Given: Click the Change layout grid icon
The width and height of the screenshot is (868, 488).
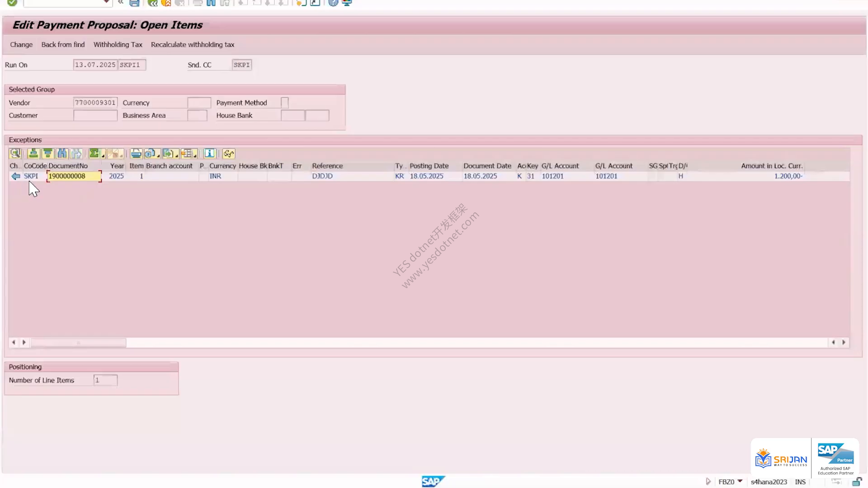Looking at the screenshot, I should tap(187, 154).
